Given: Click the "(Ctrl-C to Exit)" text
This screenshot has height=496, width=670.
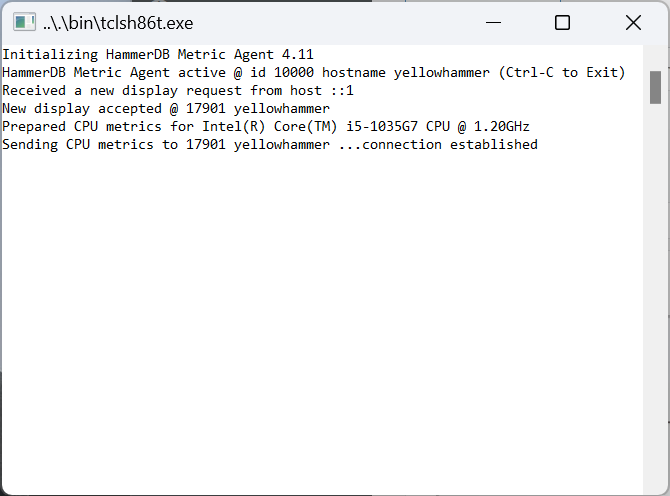Looking at the screenshot, I should [561, 73].
